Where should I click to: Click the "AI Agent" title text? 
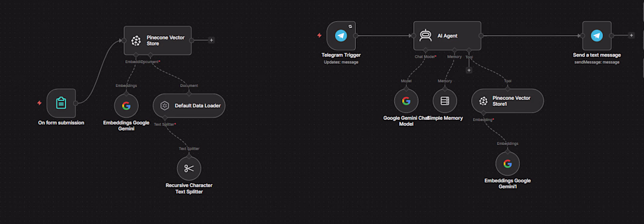[447, 36]
